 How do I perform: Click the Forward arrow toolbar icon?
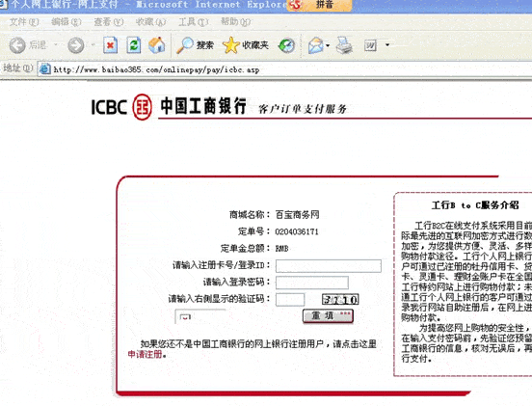click(x=76, y=45)
